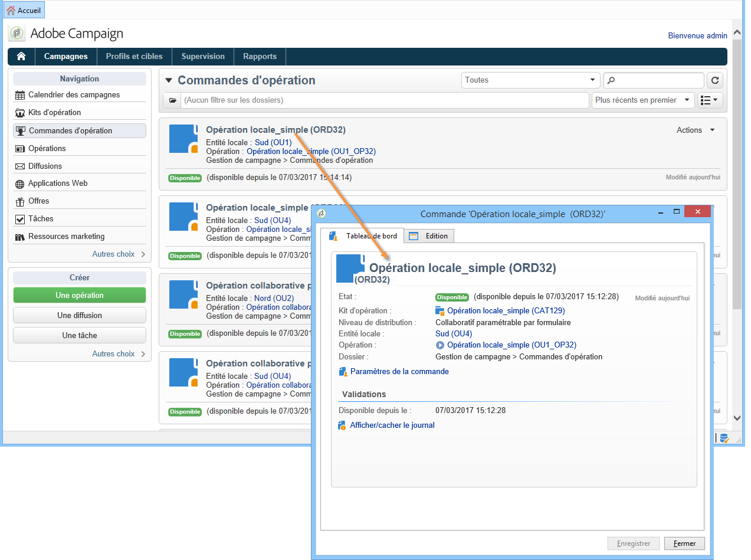Click the home icon in navigation bar
The height and width of the screenshot is (560, 751).
pyautogui.click(x=21, y=57)
